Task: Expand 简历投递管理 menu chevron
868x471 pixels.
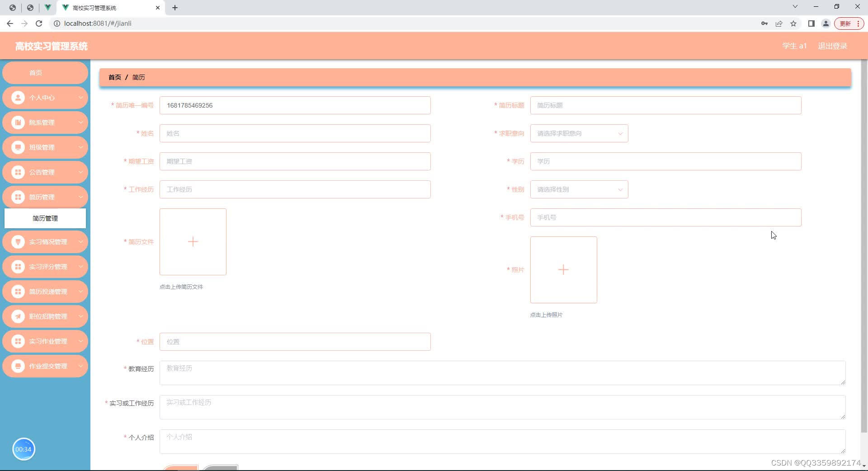Action: tap(81, 292)
